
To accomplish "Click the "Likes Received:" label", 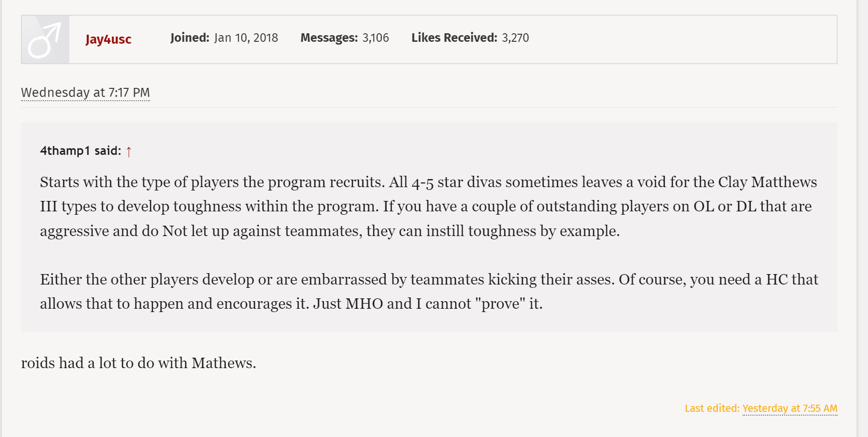I will click(454, 38).
